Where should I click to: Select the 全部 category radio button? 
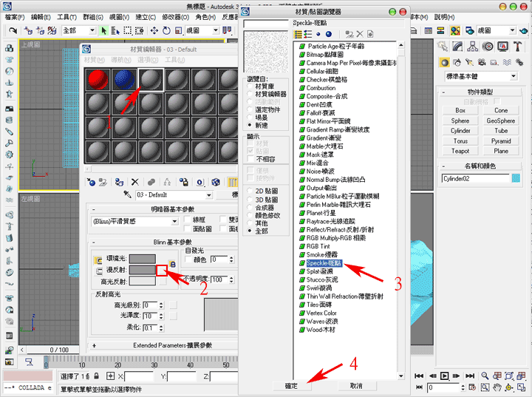(x=250, y=231)
